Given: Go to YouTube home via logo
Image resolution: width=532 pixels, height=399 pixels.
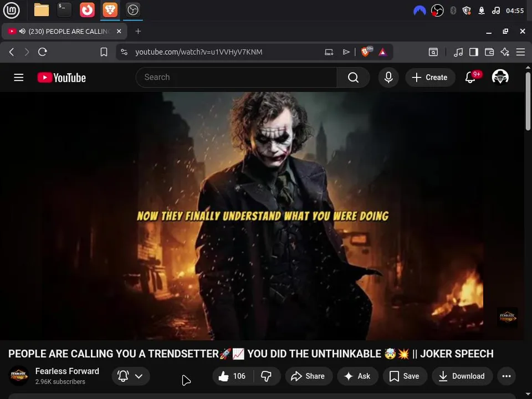Looking at the screenshot, I should [x=62, y=78].
